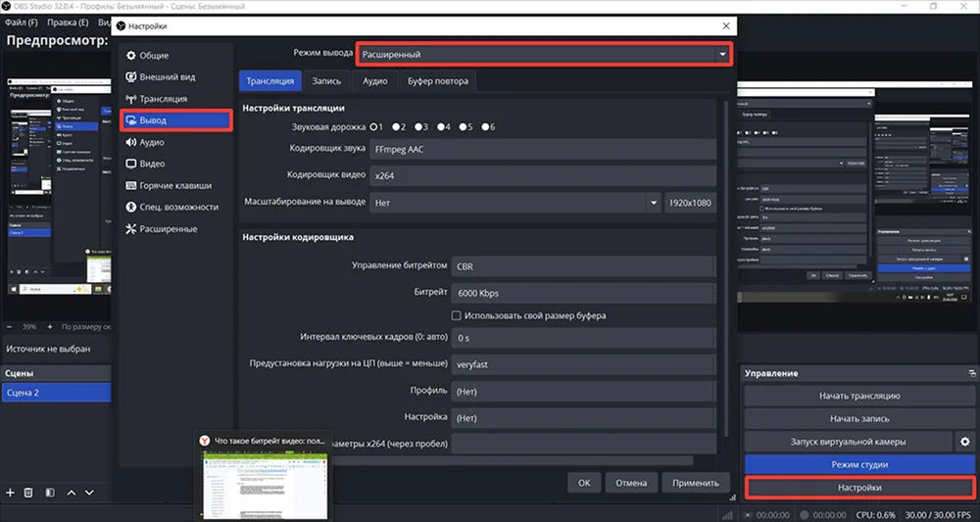Remove selected scene with trash icon
Viewport: 980px width, 522px height.
pos(28,493)
